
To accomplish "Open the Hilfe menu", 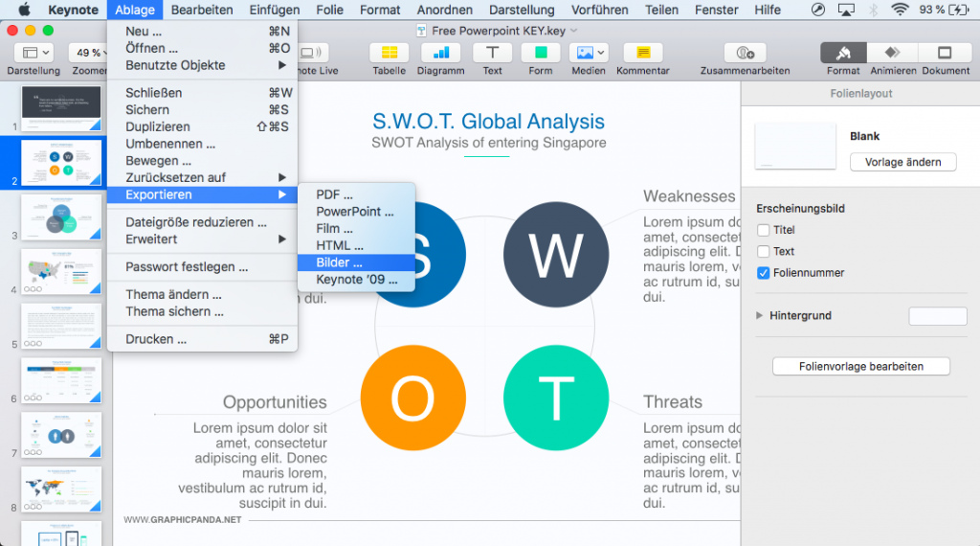I will point(767,10).
